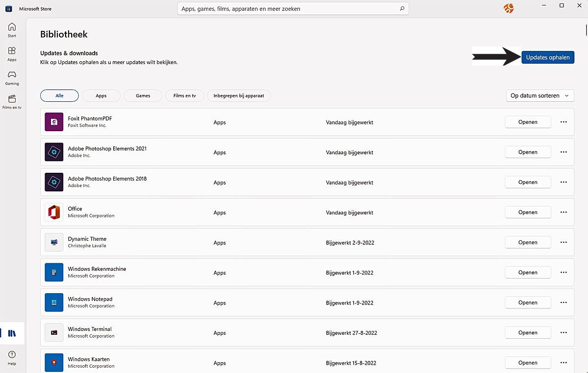Filter library by Apps
Screen dimensions: 588x373
pyautogui.click(x=101, y=95)
